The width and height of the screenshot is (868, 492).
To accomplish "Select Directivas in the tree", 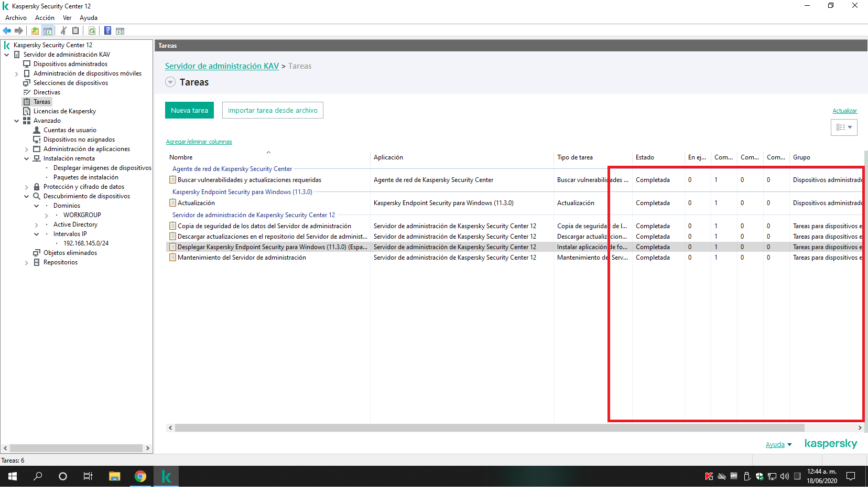I will 47,92.
